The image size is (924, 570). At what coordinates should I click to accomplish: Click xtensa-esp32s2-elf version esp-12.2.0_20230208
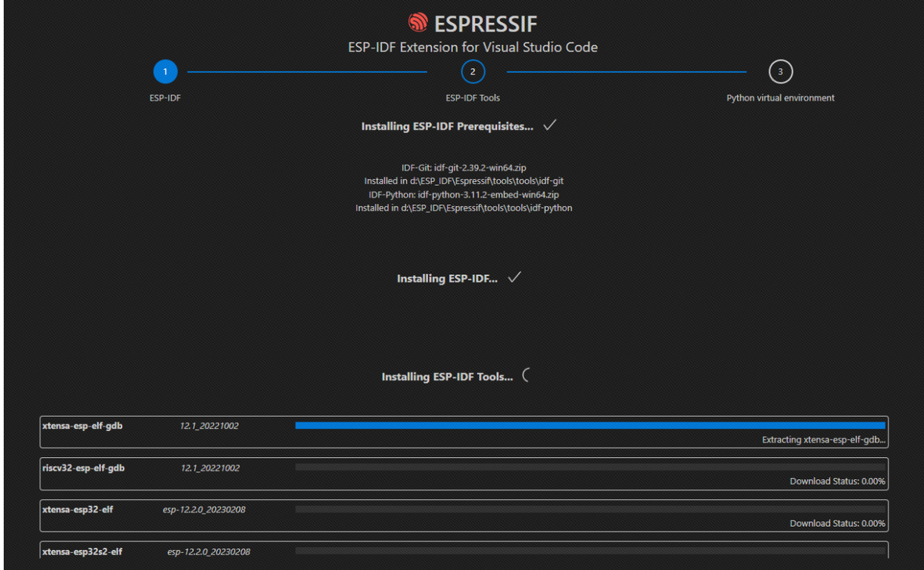(x=209, y=552)
